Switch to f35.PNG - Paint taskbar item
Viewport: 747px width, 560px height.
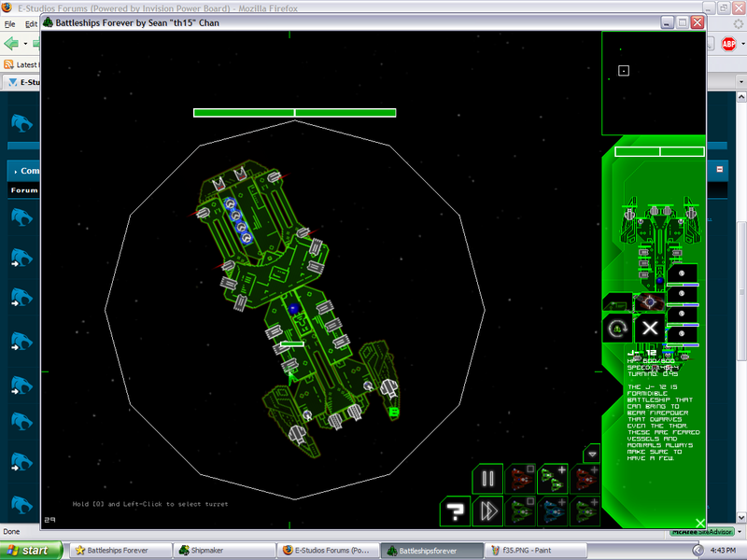536,551
